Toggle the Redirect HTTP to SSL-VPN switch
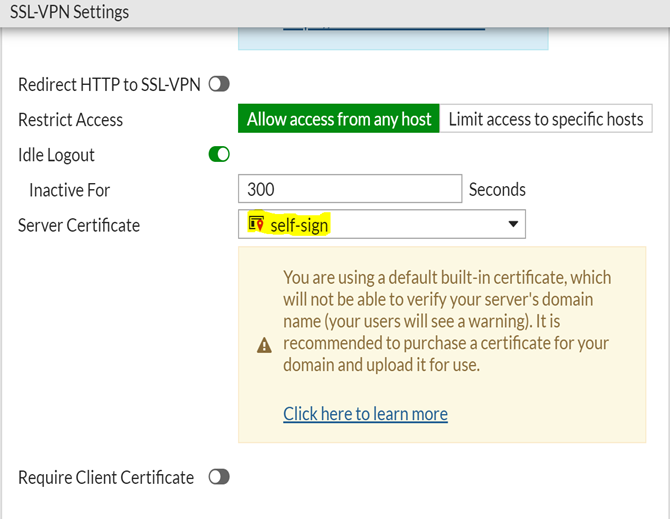Viewport: 670px width, 519px height. tap(219, 85)
